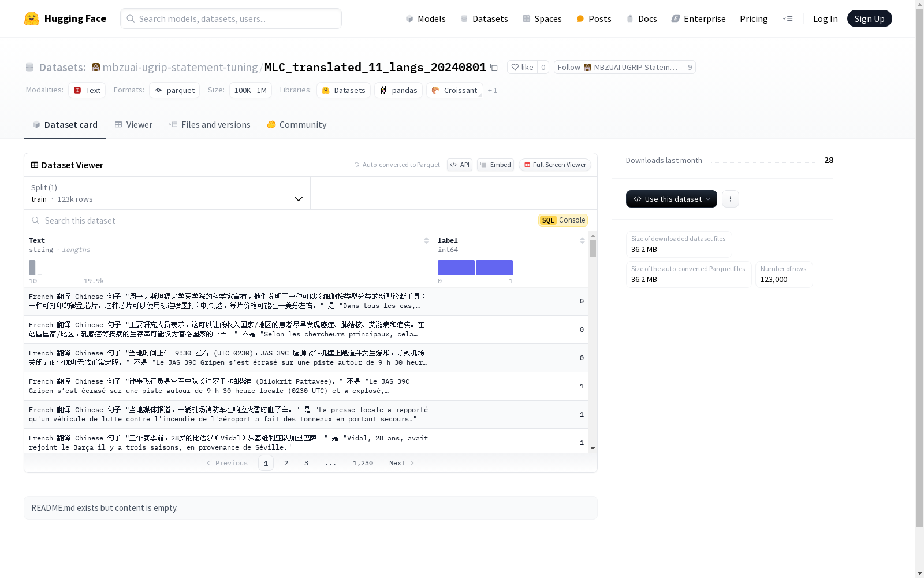Viewport: 924px width, 578px height.
Task: Jump to page 2 of the dataset
Action: click(286, 463)
